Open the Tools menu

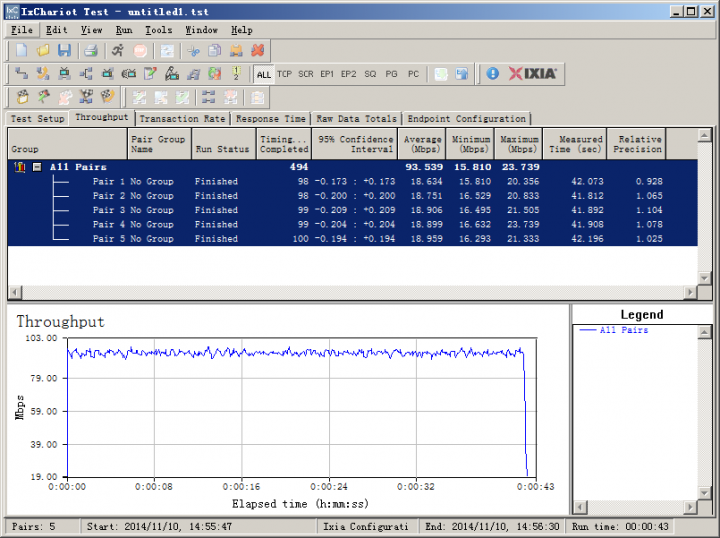(x=158, y=30)
